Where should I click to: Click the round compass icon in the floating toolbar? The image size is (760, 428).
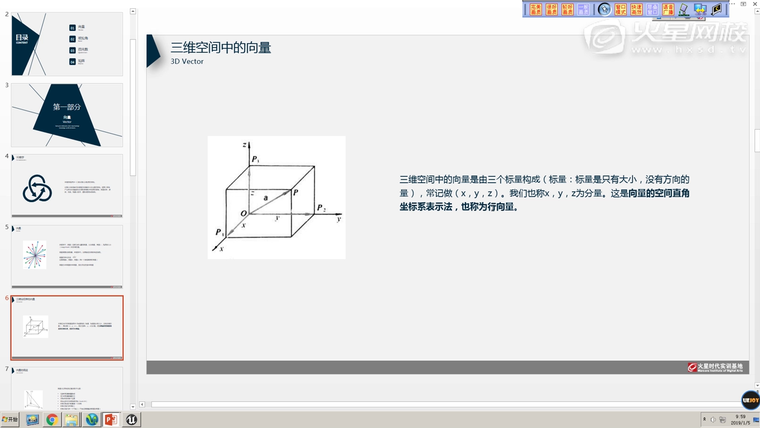point(604,9)
